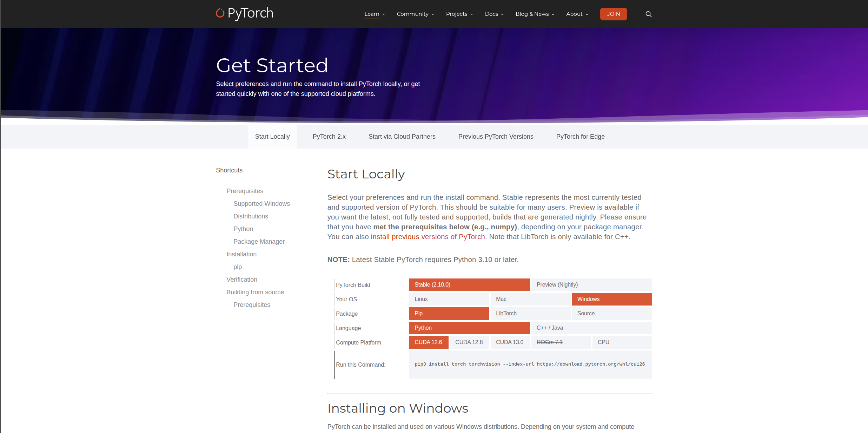
Task: Click the PyTorch flame logo
Action: tap(220, 13)
